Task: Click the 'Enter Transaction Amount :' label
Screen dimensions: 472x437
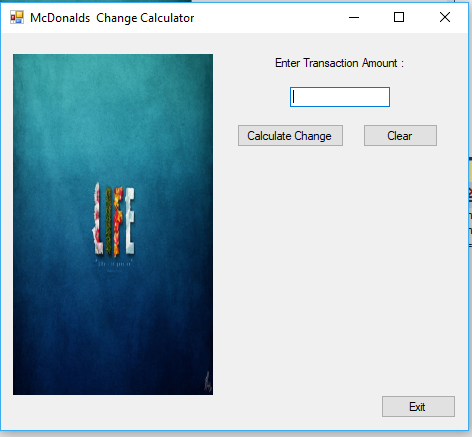Action: (339, 63)
